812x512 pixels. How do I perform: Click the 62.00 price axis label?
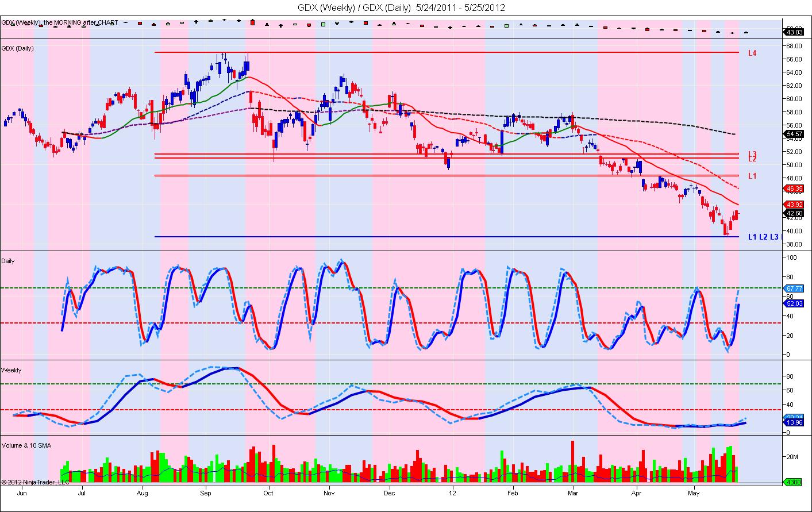click(794, 86)
